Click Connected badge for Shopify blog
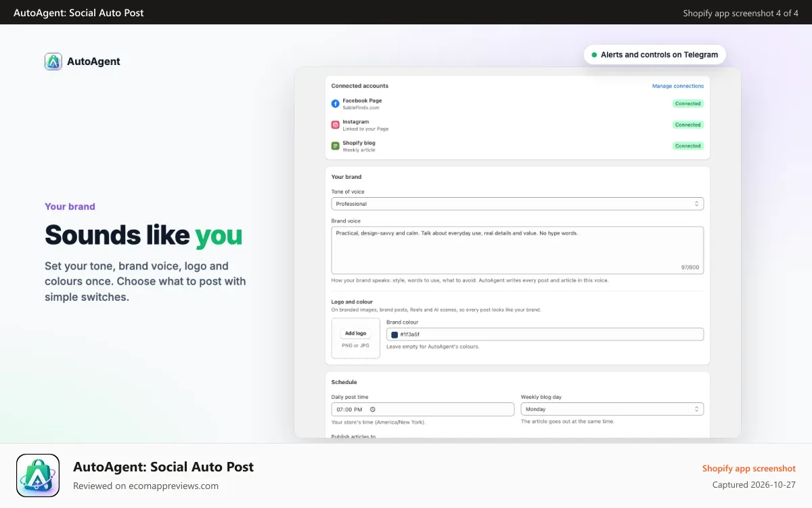 [687, 146]
